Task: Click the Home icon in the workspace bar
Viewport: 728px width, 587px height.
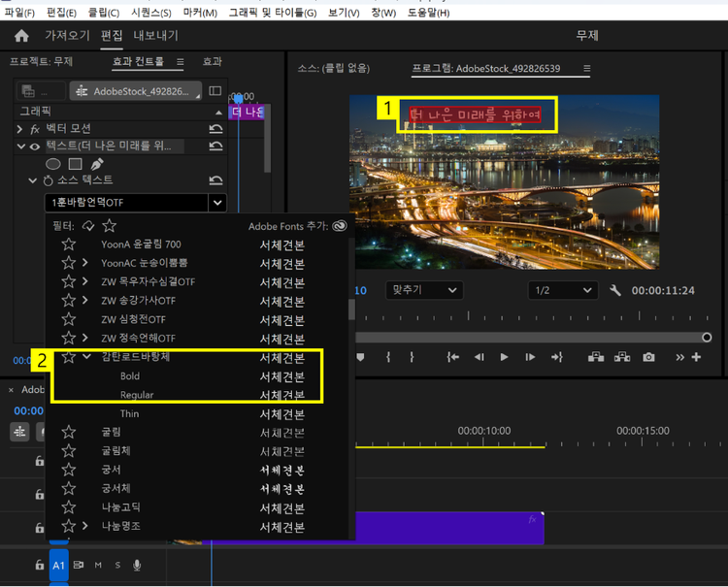Action: [x=21, y=36]
